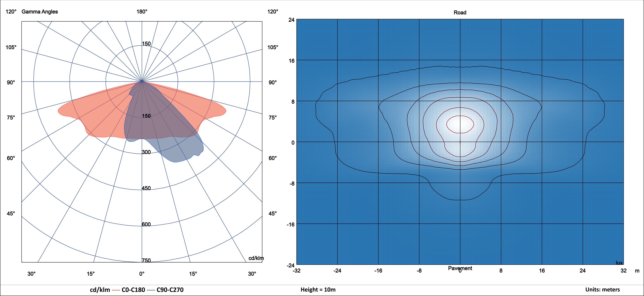Screen dimensions: 644x296
Task: Click the cd/klm label inside the polar chart
Action: point(256,258)
